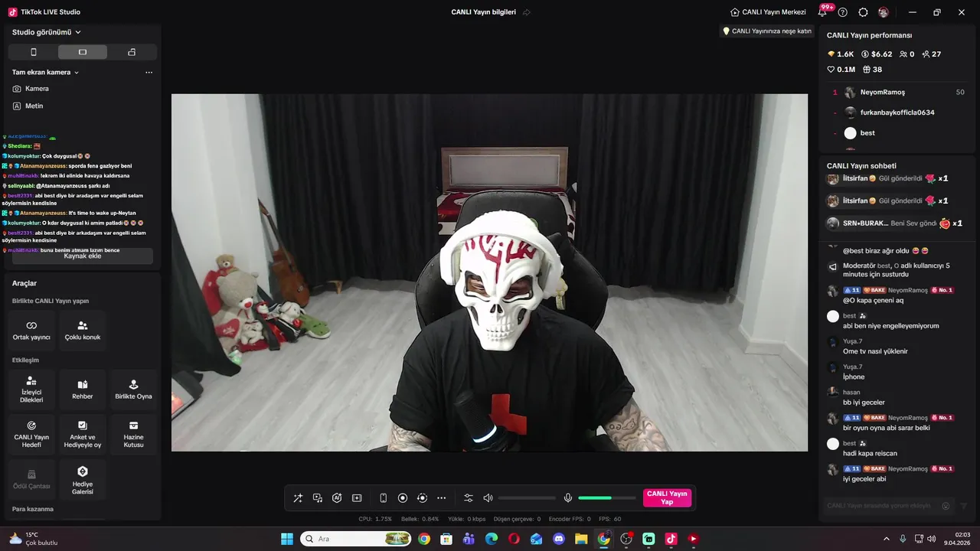
Task: Click the share arrow beside CANLI Yayın bilgileri
Action: click(526, 12)
